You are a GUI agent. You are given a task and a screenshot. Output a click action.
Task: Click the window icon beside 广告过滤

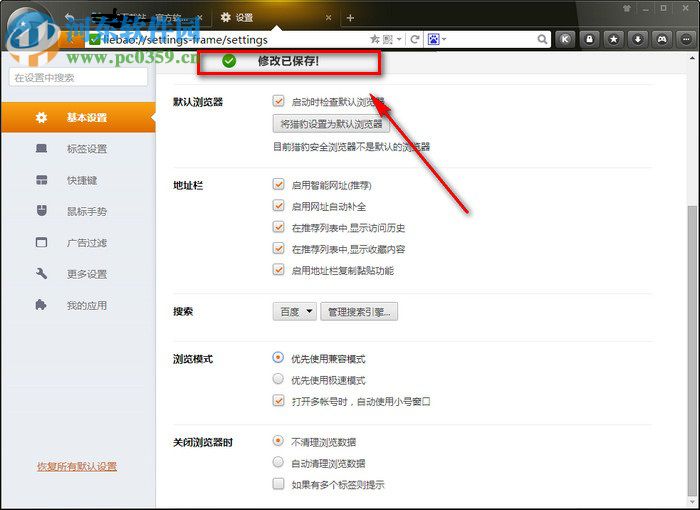click(41, 242)
